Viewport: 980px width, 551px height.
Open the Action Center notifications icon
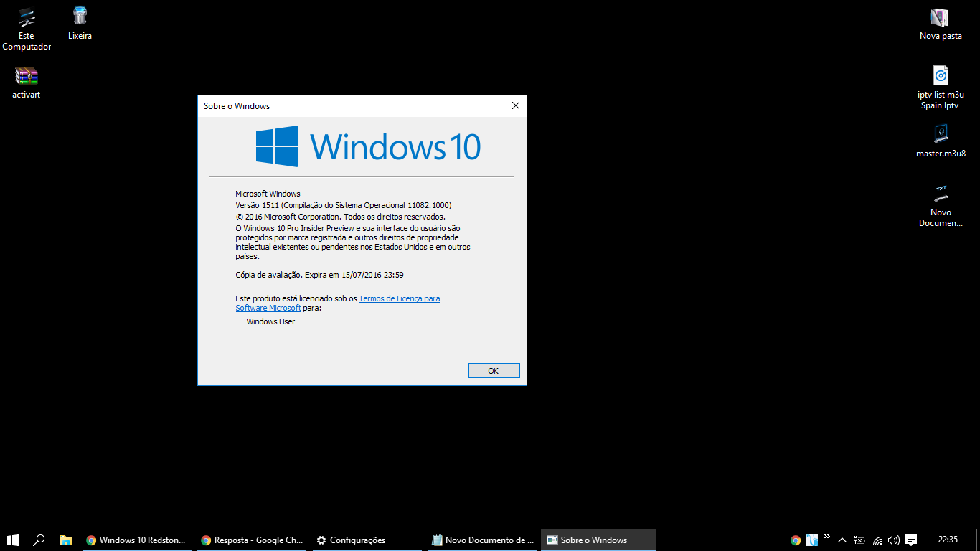tap(911, 540)
